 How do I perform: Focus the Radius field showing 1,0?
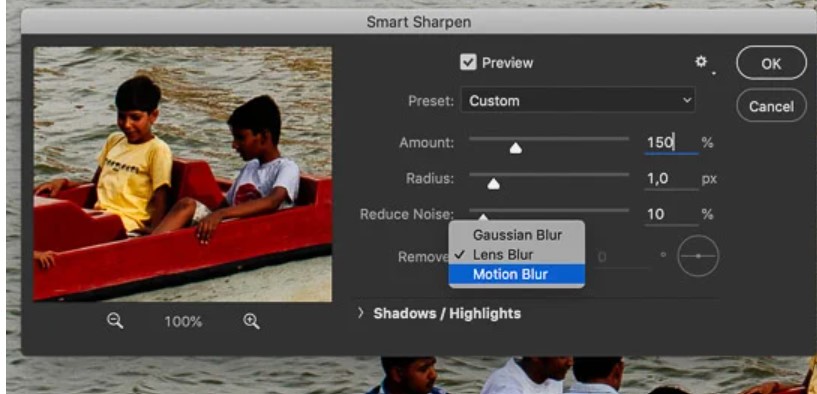point(671,179)
